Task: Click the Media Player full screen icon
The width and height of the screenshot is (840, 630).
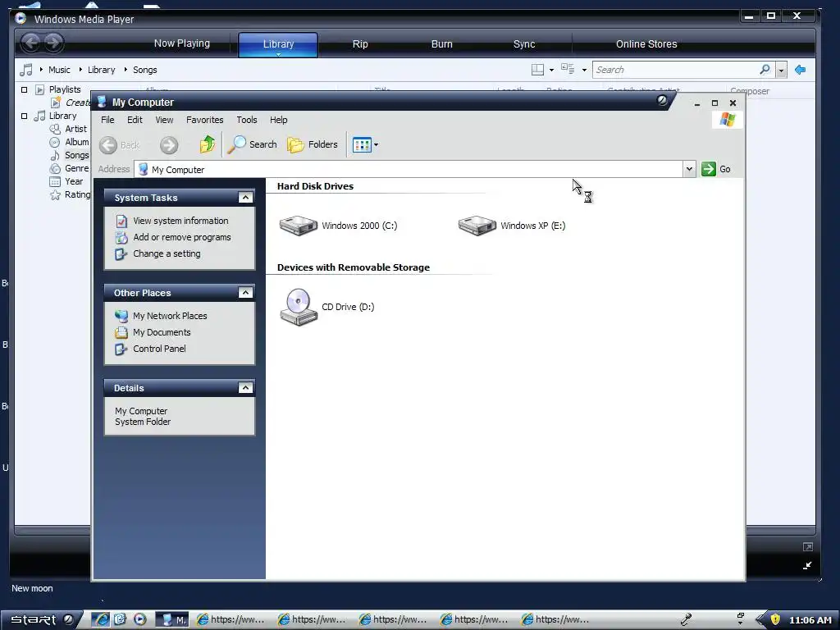Action: [808, 547]
